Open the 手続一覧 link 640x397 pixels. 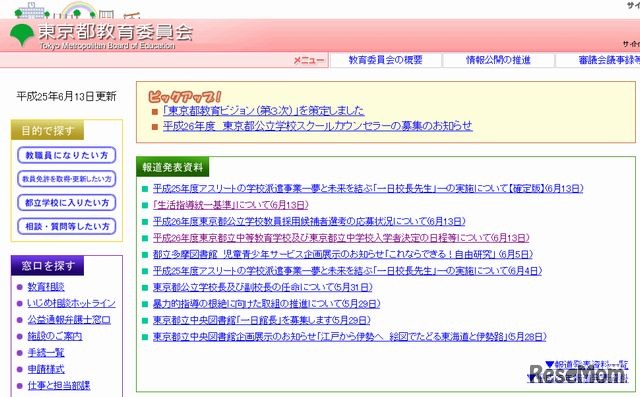pos(46,353)
